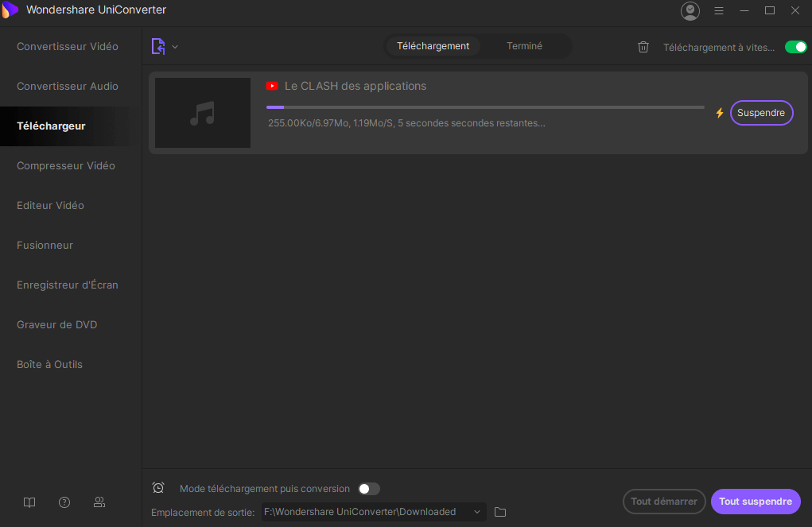This screenshot has width=812, height=527.
Task: Click the download progress bar
Action: (485, 107)
